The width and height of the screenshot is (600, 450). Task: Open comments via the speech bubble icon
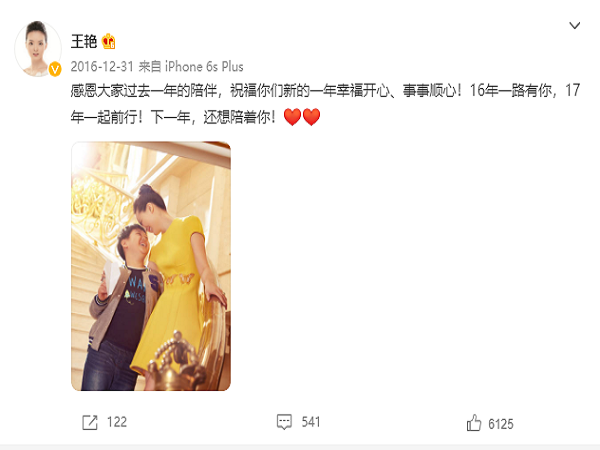click(x=284, y=422)
